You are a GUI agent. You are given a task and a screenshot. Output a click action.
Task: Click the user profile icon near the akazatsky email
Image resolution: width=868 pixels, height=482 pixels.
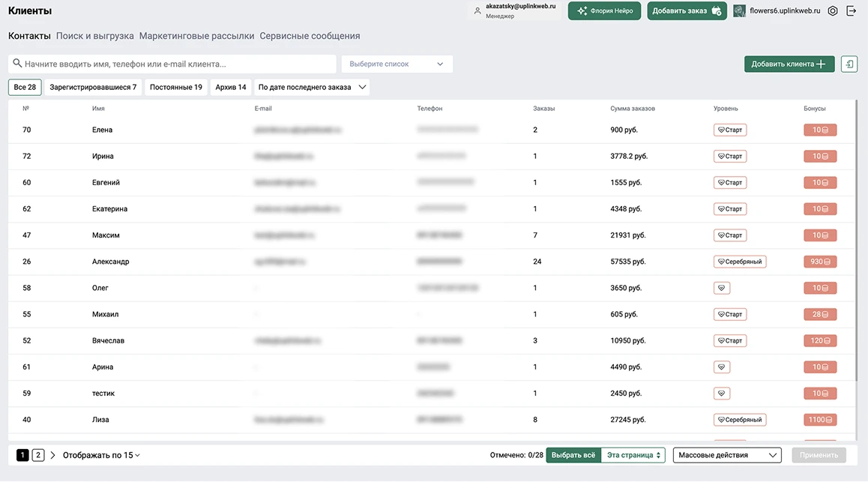tap(477, 11)
